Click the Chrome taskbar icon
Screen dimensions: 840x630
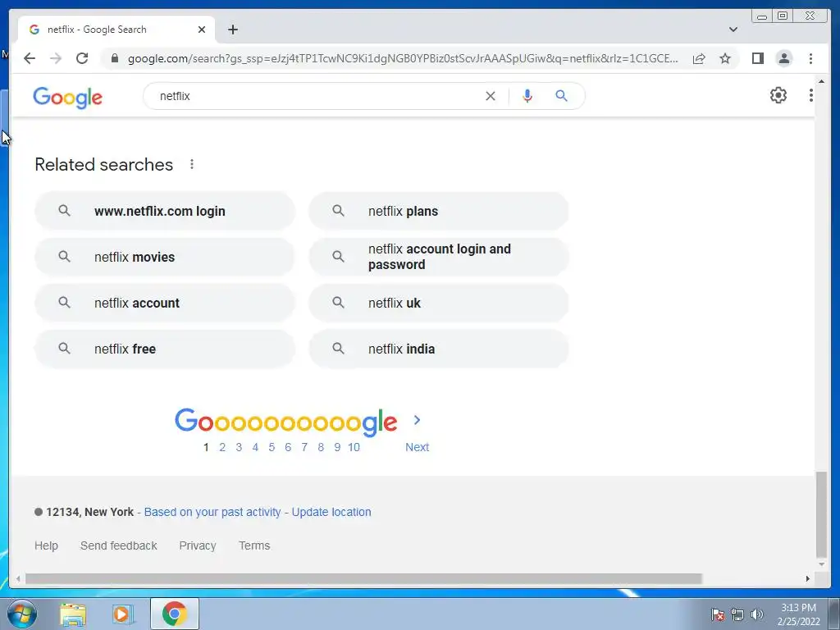174,614
